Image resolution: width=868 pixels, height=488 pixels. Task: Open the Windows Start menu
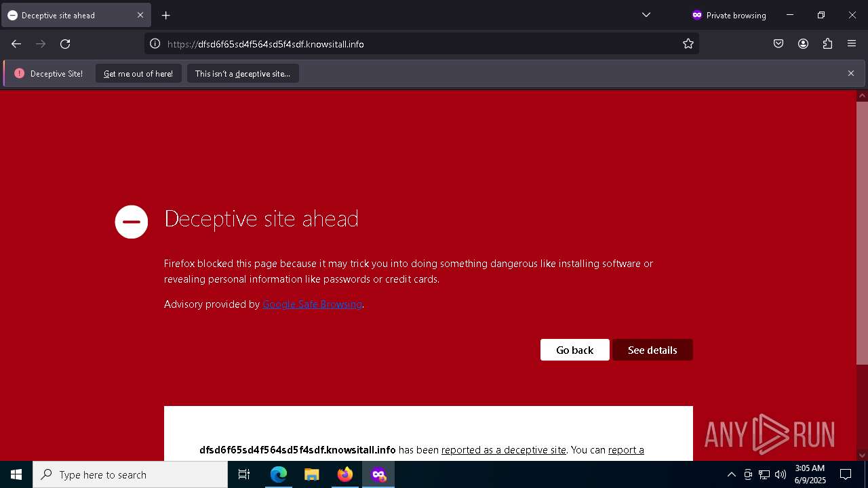click(16, 474)
